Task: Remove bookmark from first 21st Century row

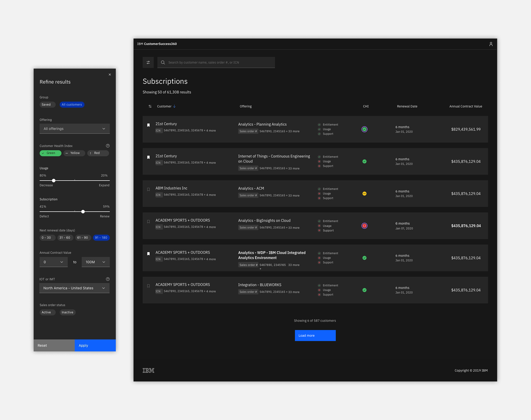Action: [x=148, y=125]
